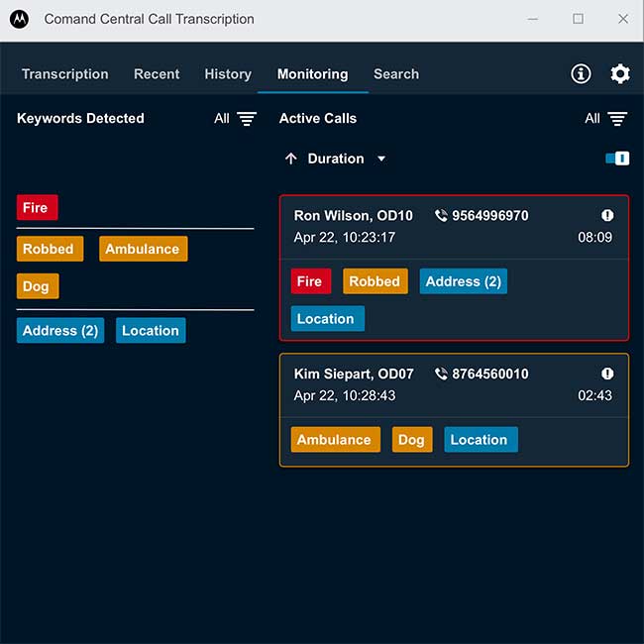Click Dog tag on Kim Siepart call
This screenshot has width=644, height=644.
[412, 440]
